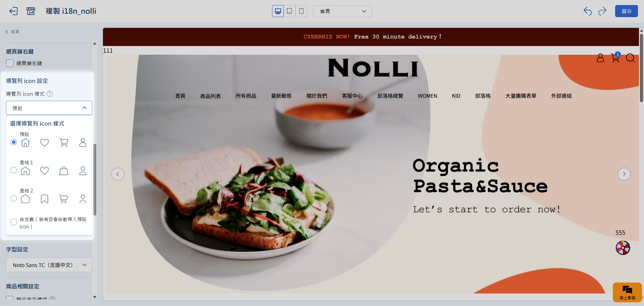
Task: Open the shopping cart icon in preview
Action: click(x=615, y=58)
